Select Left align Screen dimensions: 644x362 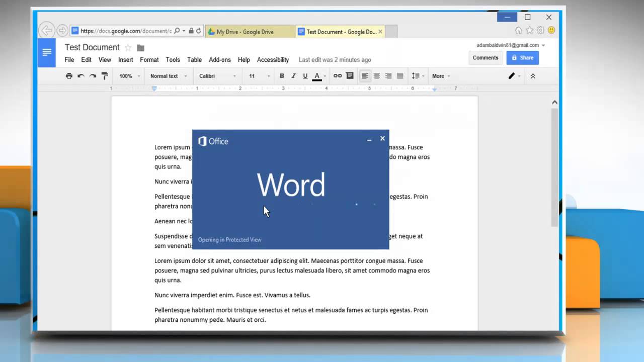click(x=365, y=76)
